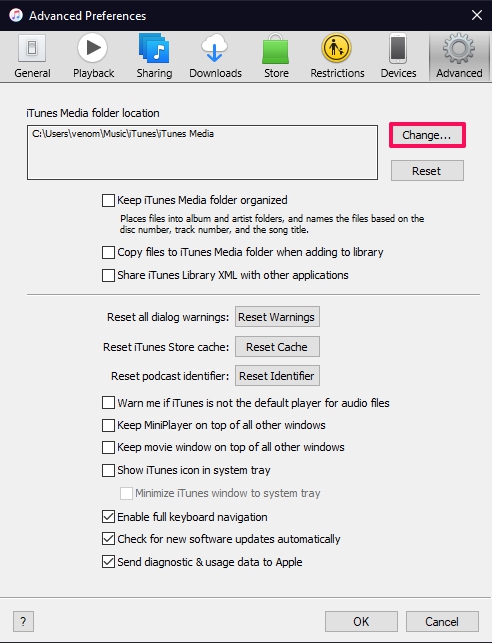Click the 'Advanced Preferences' title text
Viewport: 492px width, 643px height.
(87, 16)
